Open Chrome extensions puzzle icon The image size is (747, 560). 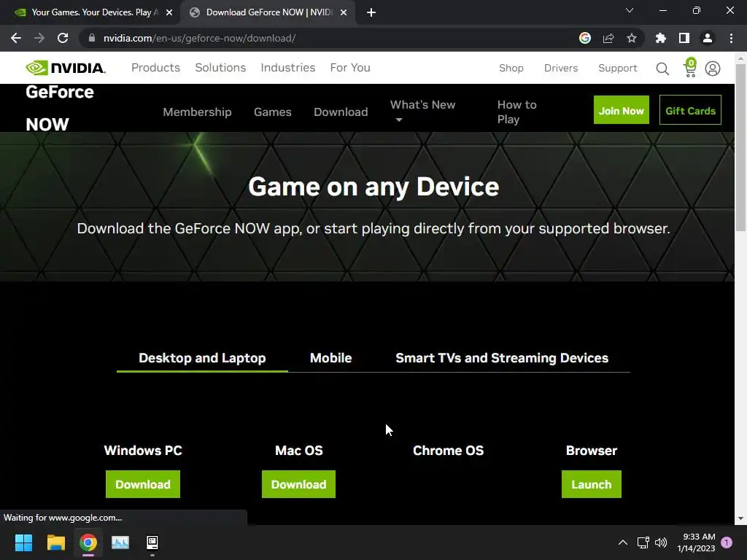point(661,38)
